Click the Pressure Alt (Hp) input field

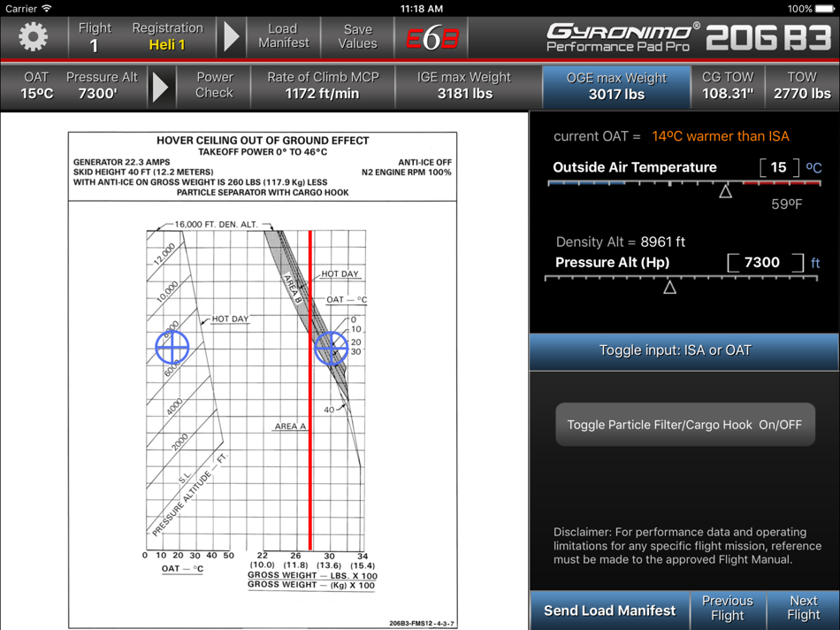tap(765, 263)
